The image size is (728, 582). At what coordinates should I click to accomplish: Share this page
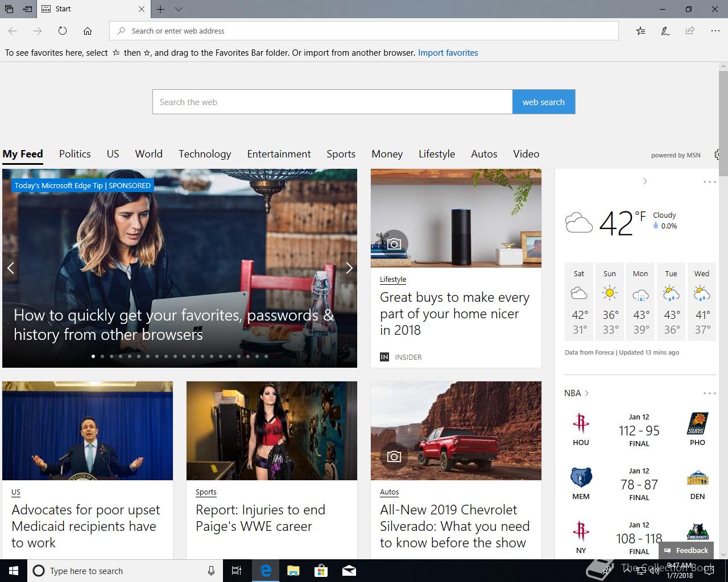(x=690, y=31)
